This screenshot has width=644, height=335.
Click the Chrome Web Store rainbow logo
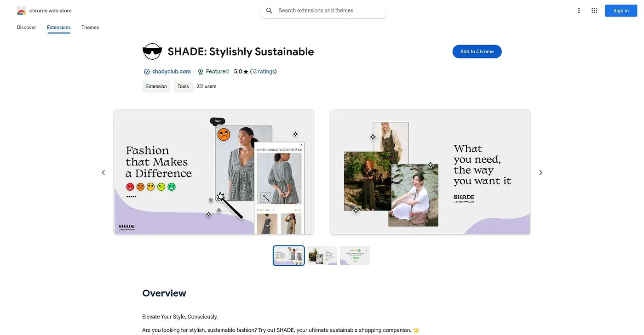coord(21,11)
